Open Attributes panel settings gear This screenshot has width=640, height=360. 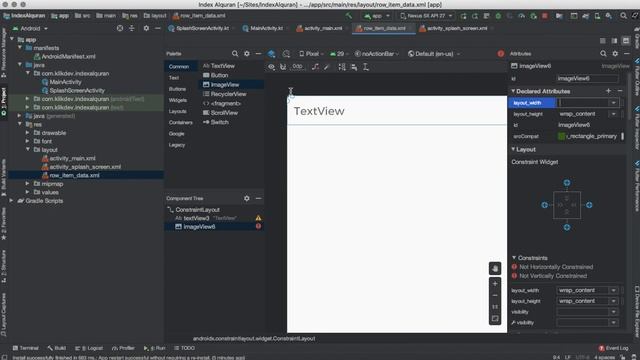pyautogui.click(x=615, y=53)
